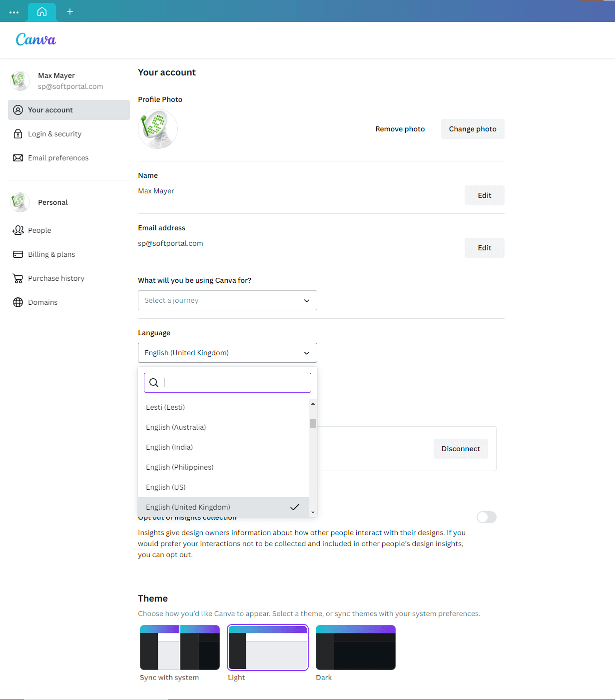Viewport: 615px width, 700px height.
Task: Click the language list scrollbar thumb
Action: click(313, 424)
